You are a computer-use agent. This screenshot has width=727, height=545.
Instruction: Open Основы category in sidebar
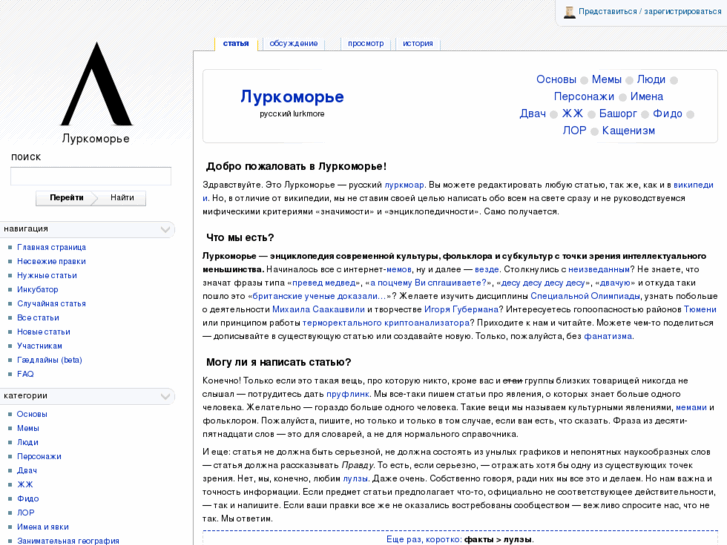point(32,414)
